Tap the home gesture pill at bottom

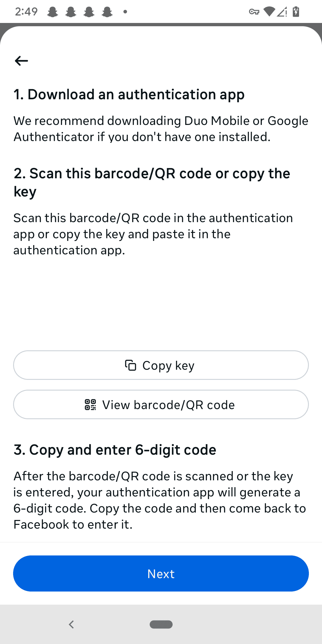click(x=161, y=624)
